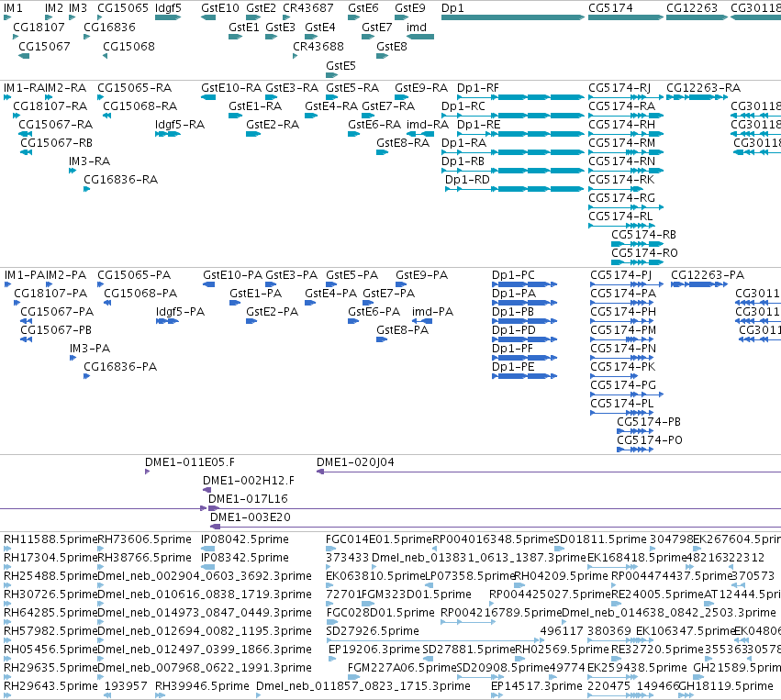Select the Dp1-PE protein feature

click(524, 376)
